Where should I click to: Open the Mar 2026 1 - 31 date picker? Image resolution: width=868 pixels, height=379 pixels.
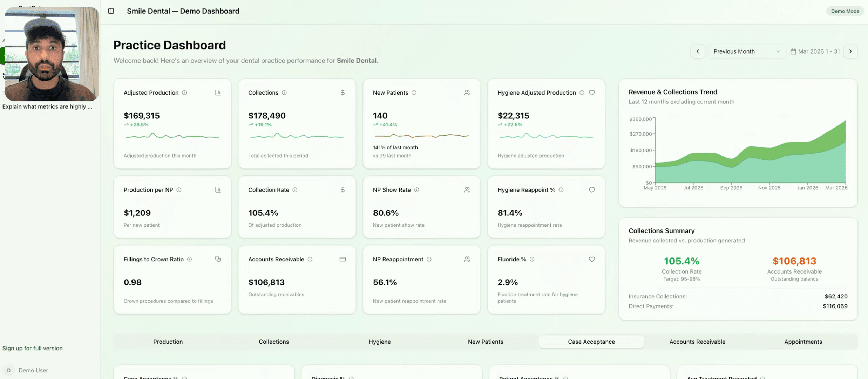[x=815, y=51]
